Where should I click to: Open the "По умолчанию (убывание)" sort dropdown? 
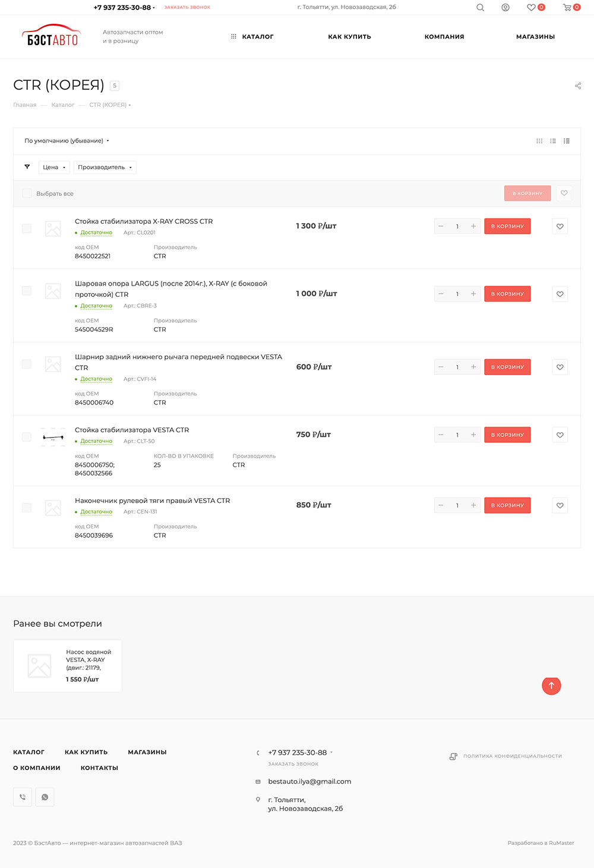click(x=67, y=141)
